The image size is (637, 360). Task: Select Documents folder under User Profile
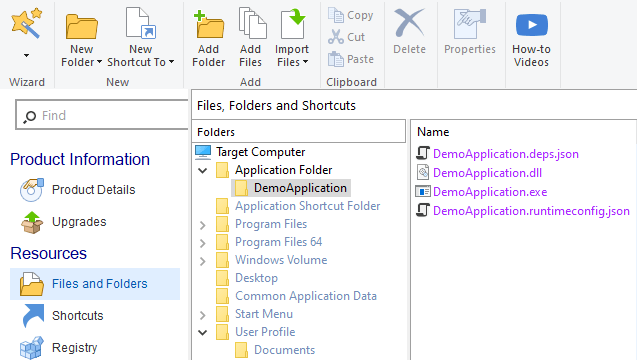[x=284, y=350]
